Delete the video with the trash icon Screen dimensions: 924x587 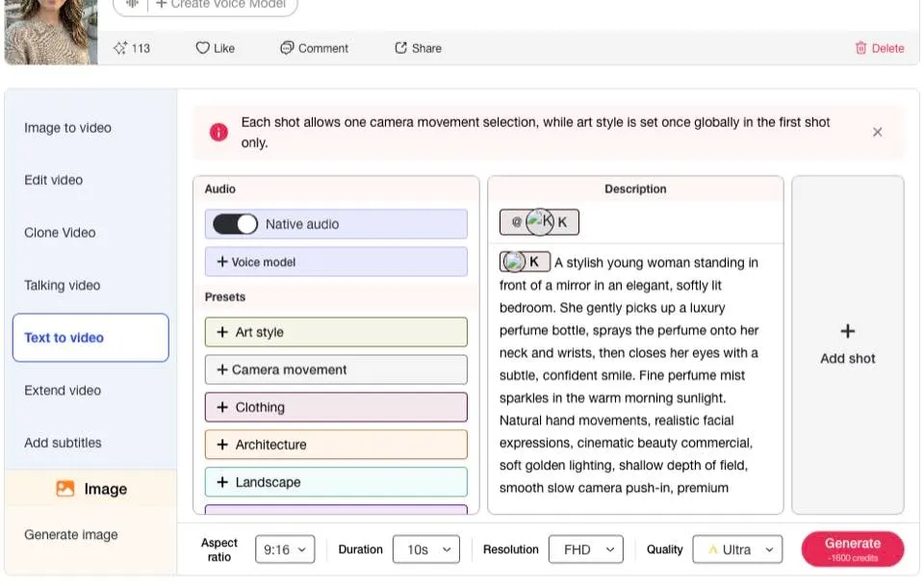tap(860, 48)
